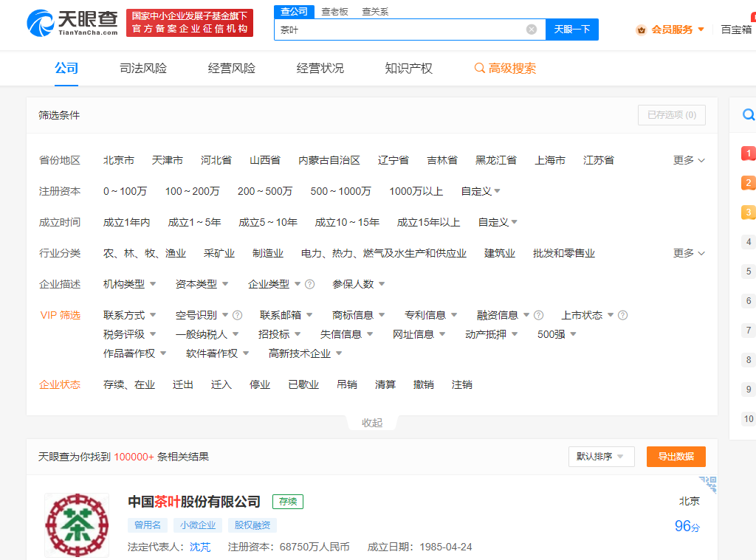Screen dimensions: 756x560
Task: Click page 3 in the pagination sidebar
Action: coord(749,212)
